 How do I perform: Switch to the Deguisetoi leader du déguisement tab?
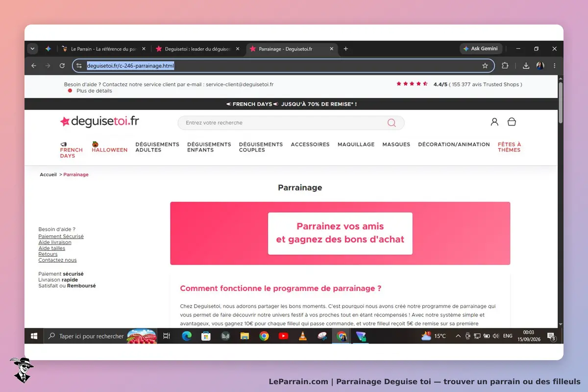(x=197, y=49)
